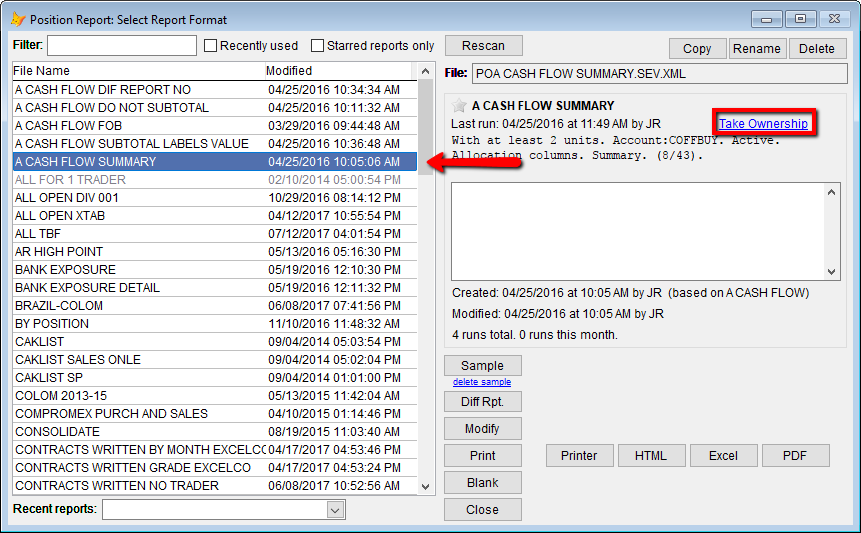Choose HTML output
Viewport: 861px width, 533px height.
tap(651, 456)
